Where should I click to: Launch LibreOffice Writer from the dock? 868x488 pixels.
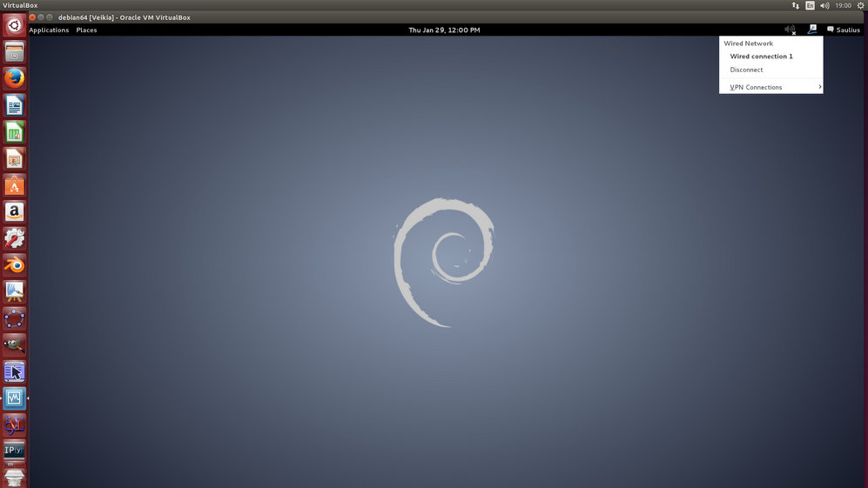pos(14,106)
